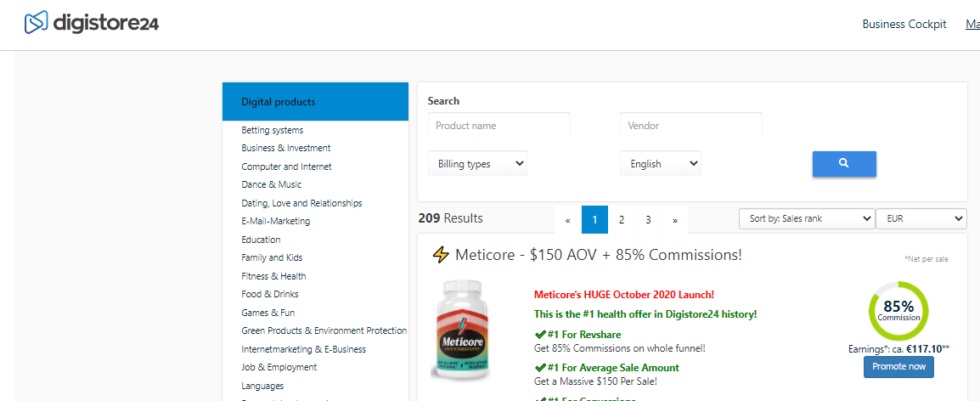Click 'Get a Massive $150 Per Sale!' text
The image size is (980, 401).
pyautogui.click(x=595, y=381)
